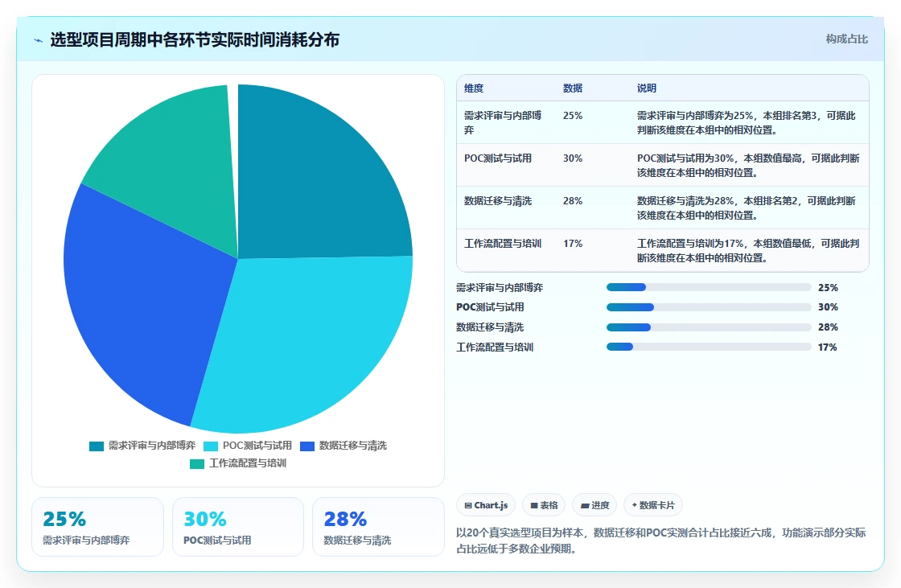Select the 需求评审与内部博弈 table row name
The height and width of the screenshot is (588, 901).
pyautogui.click(x=503, y=122)
